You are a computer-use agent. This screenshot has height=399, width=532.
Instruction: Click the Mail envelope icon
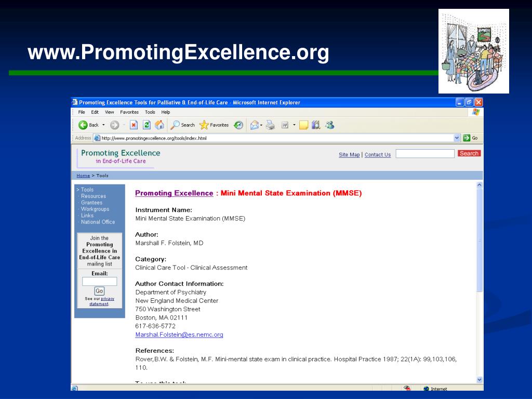click(x=255, y=126)
